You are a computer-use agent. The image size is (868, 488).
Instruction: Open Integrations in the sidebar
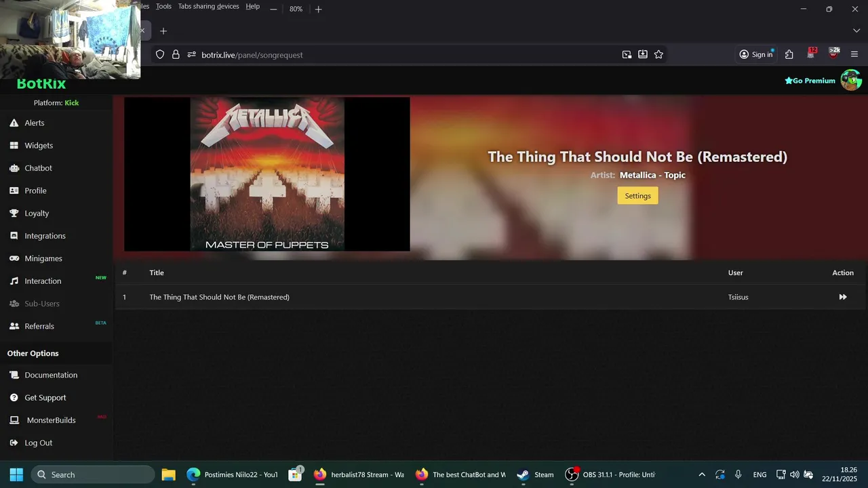tap(45, 236)
